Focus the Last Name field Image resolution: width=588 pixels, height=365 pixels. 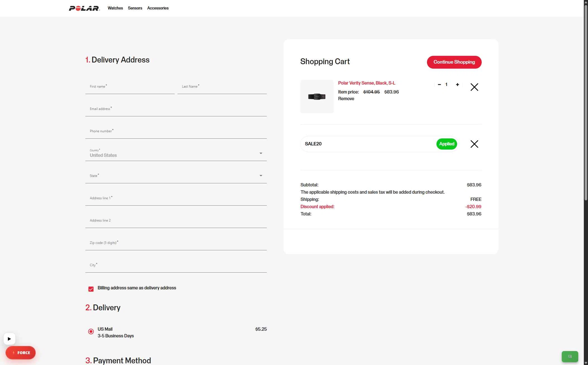222,87
